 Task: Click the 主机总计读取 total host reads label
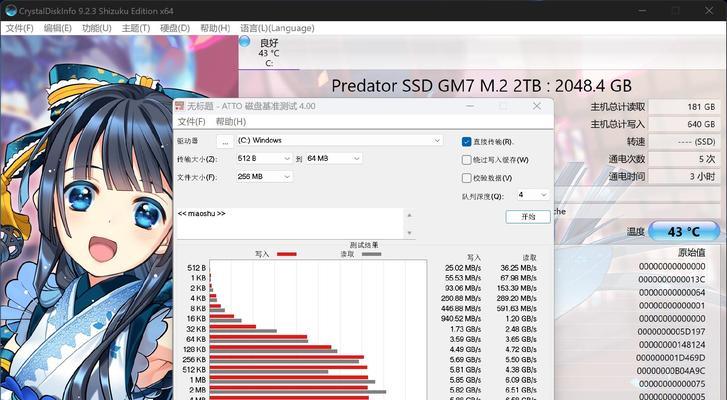[x=618, y=107]
